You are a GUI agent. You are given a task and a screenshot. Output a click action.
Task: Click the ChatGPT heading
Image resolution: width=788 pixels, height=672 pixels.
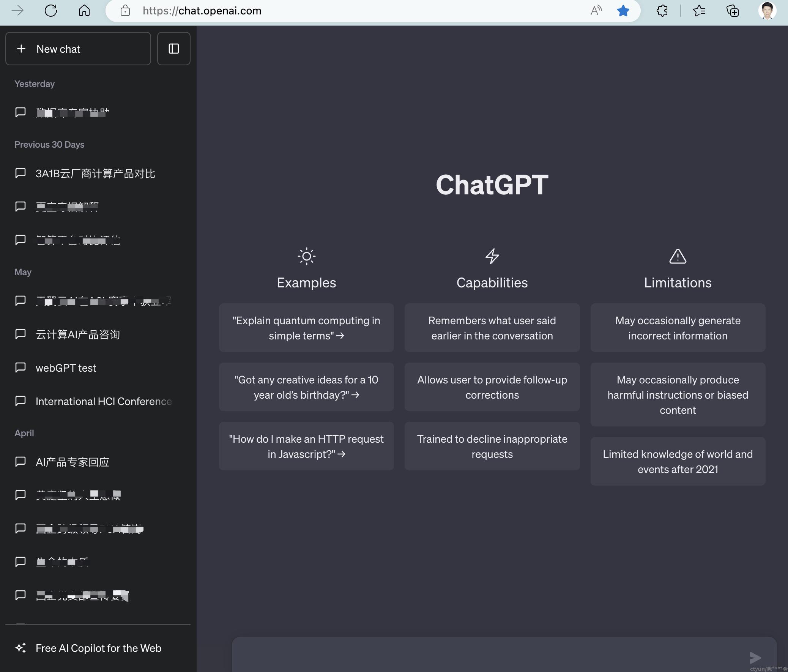pyautogui.click(x=492, y=185)
